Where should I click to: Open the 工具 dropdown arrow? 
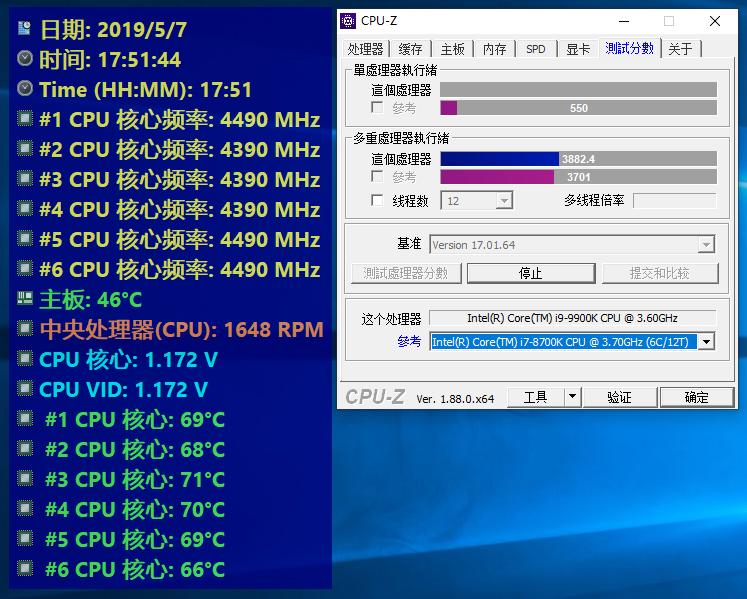tap(573, 397)
